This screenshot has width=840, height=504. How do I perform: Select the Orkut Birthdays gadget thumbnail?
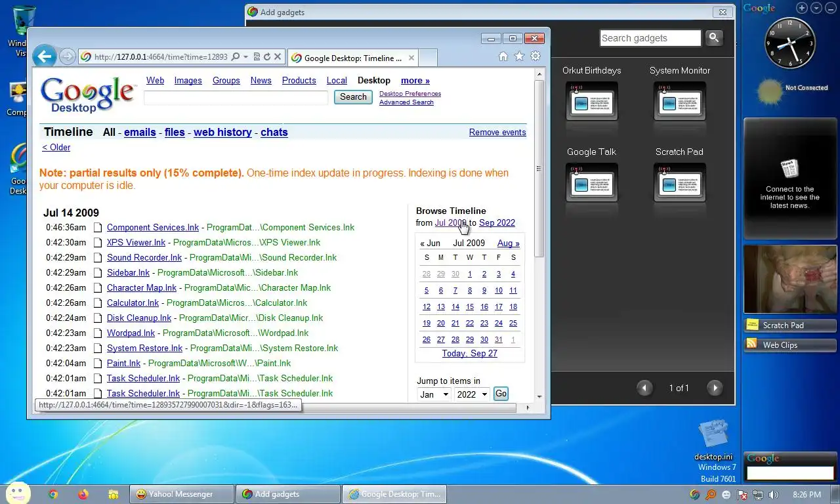pyautogui.click(x=591, y=102)
